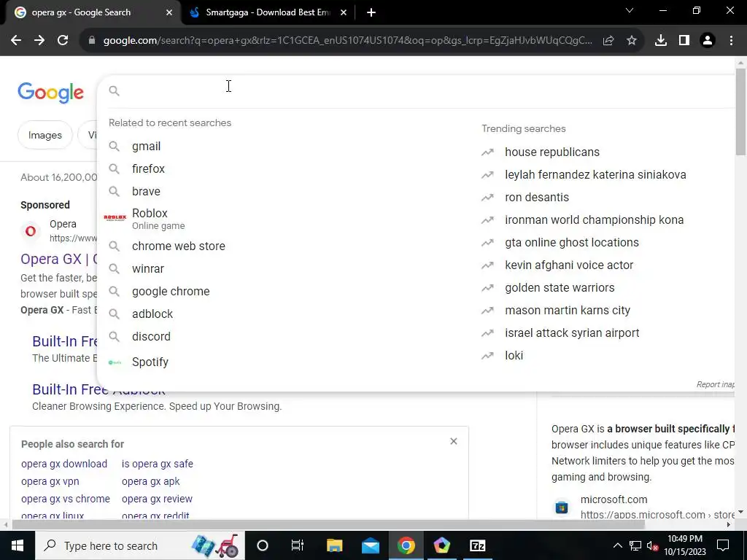This screenshot has width=747, height=560.
Task: Open trending israel attack syrian airport
Action: tap(572, 332)
